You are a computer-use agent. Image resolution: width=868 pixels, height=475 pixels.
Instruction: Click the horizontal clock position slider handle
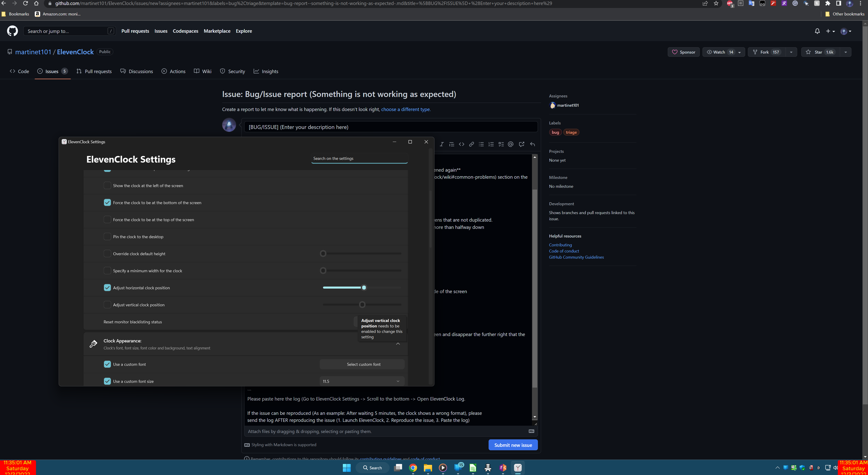point(364,288)
